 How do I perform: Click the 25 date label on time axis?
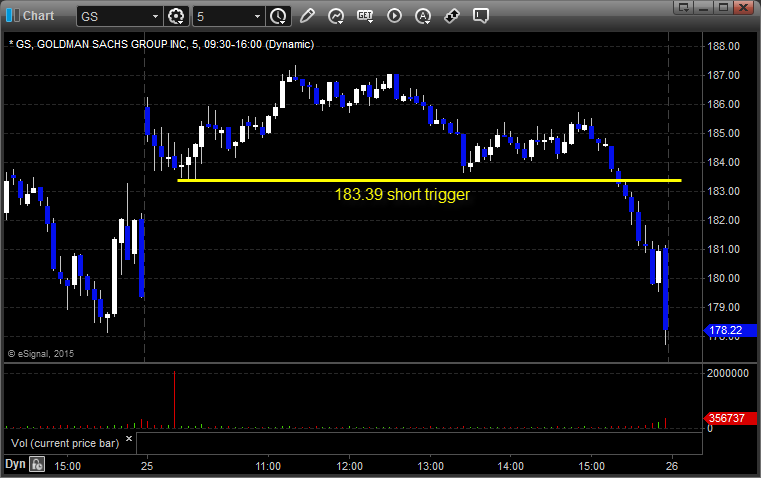tap(147, 466)
